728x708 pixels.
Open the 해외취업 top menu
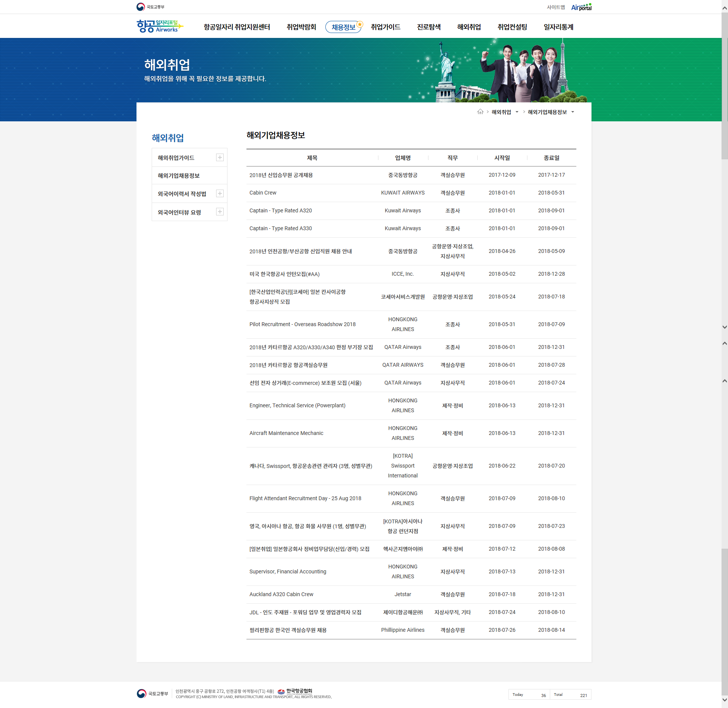click(x=469, y=27)
